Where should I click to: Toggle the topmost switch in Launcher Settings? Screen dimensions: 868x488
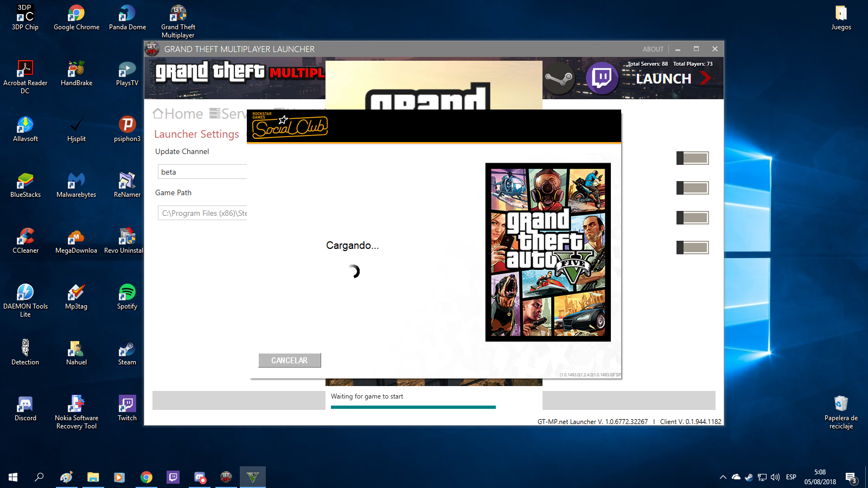pos(693,158)
